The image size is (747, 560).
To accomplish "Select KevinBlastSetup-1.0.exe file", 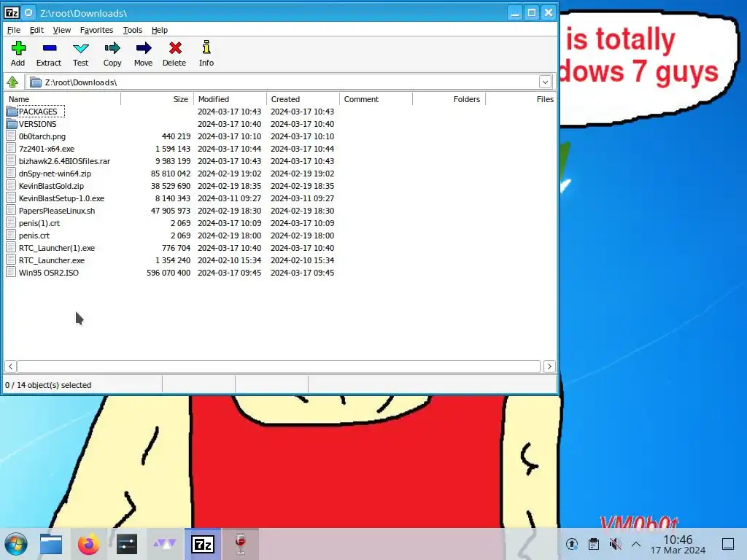I will (61, 198).
